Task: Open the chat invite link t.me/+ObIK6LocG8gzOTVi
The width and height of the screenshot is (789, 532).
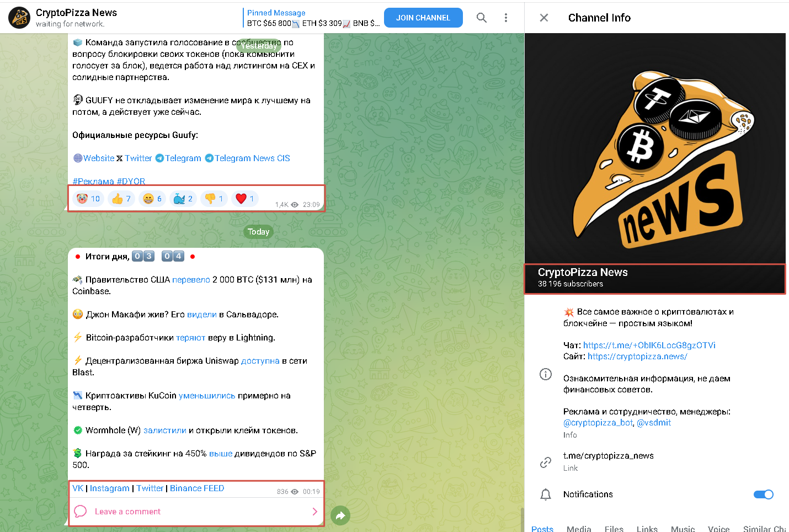Action: [x=649, y=345]
